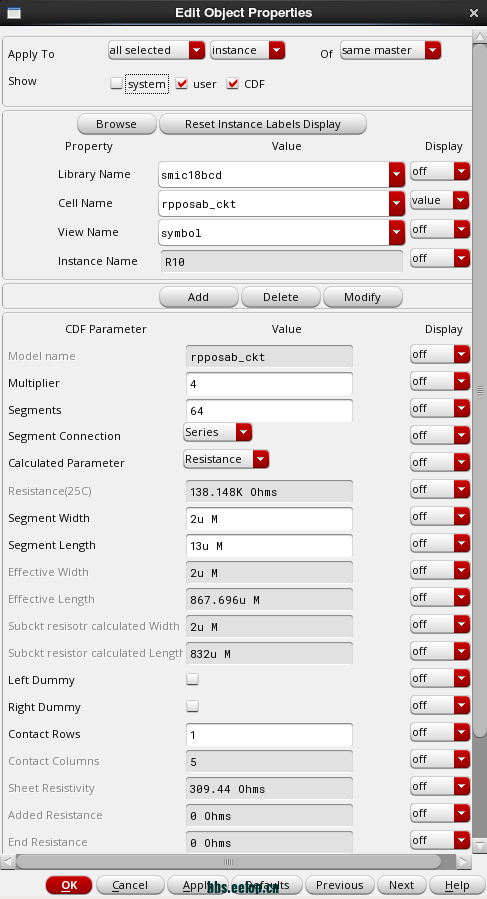Open Calculated Parameter Resistance dropdown

coord(226,459)
